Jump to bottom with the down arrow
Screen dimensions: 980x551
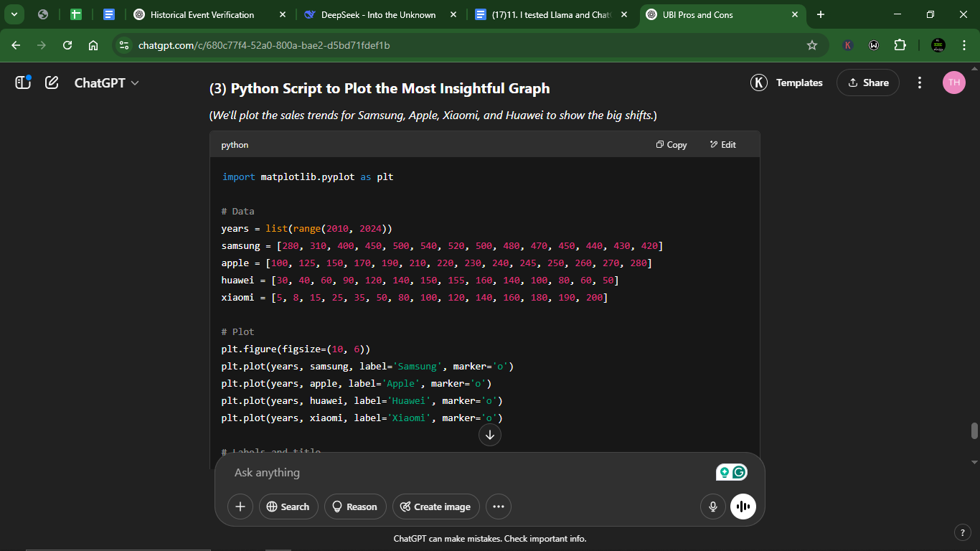point(490,434)
